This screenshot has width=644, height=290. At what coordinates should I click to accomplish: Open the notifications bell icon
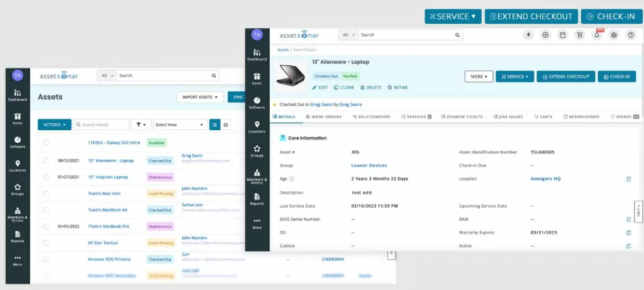[597, 35]
